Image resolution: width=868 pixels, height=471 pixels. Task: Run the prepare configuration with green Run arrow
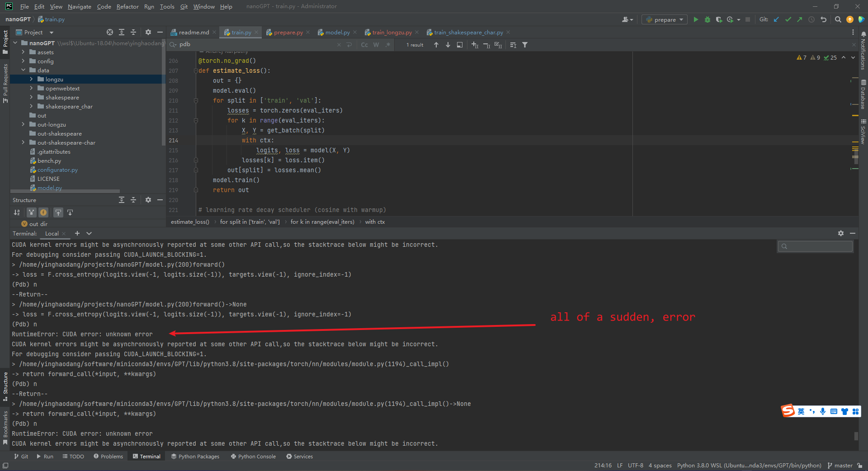click(696, 19)
